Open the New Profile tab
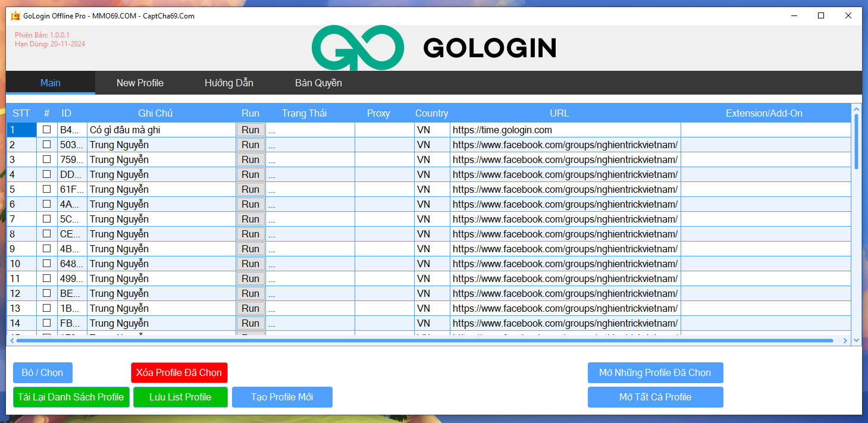The width and height of the screenshot is (868, 423). [140, 83]
